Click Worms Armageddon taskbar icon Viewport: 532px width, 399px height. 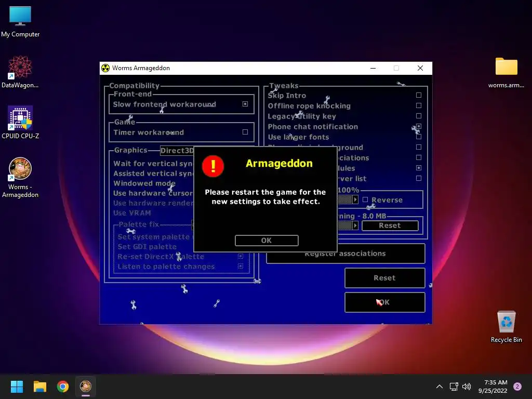pos(86,387)
